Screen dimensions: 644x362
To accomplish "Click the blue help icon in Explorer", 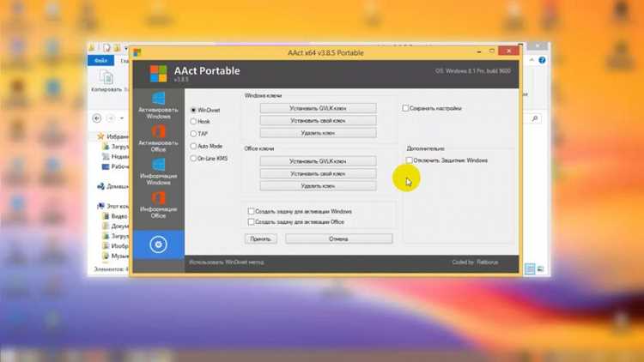I will (542, 60).
